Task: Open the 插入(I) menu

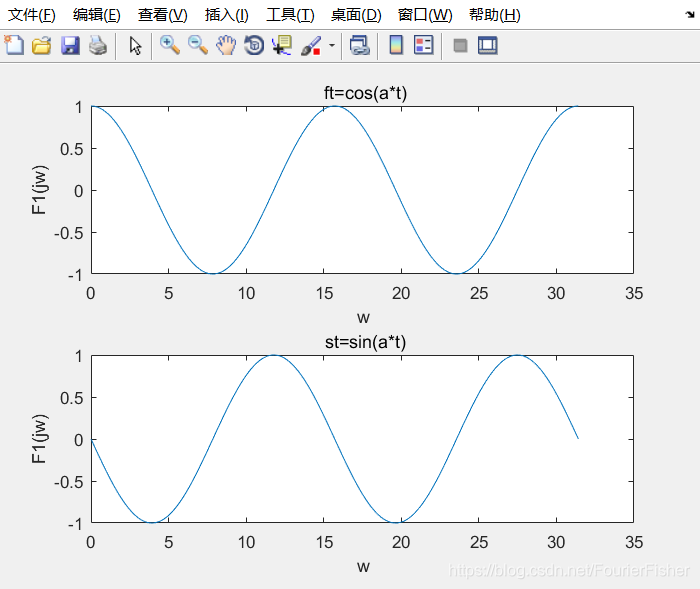Action: pyautogui.click(x=226, y=15)
